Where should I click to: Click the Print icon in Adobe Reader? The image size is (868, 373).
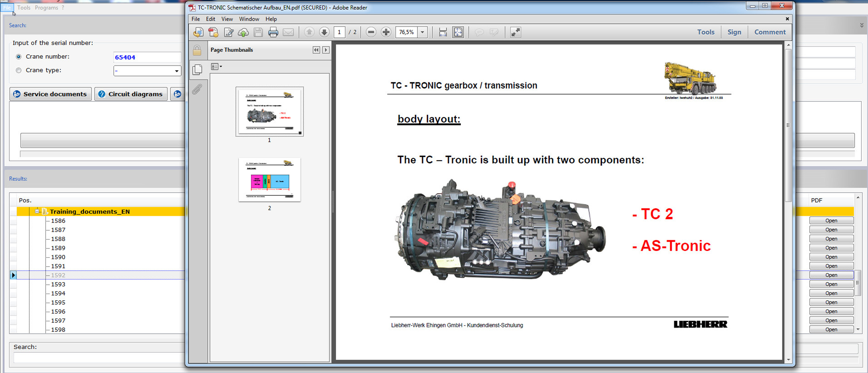pyautogui.click(x=273, y=32)
